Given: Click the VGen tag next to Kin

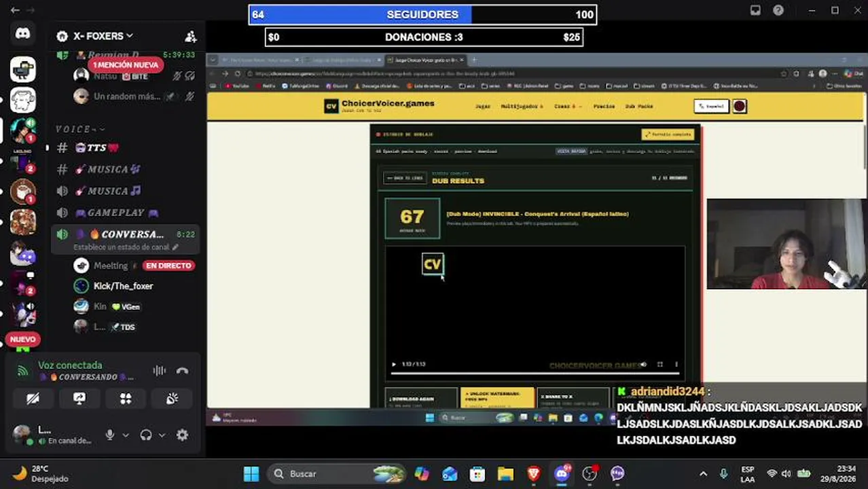Looking at the screenshot, I should (126, 307).
